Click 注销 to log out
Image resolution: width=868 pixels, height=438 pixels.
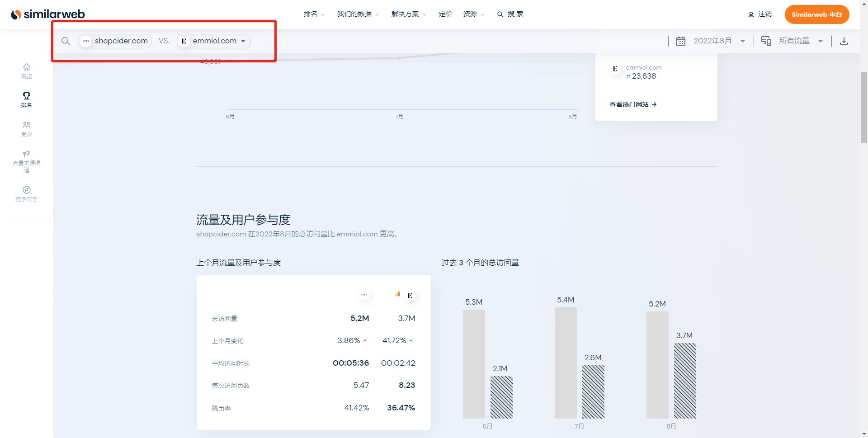point(765,14)
